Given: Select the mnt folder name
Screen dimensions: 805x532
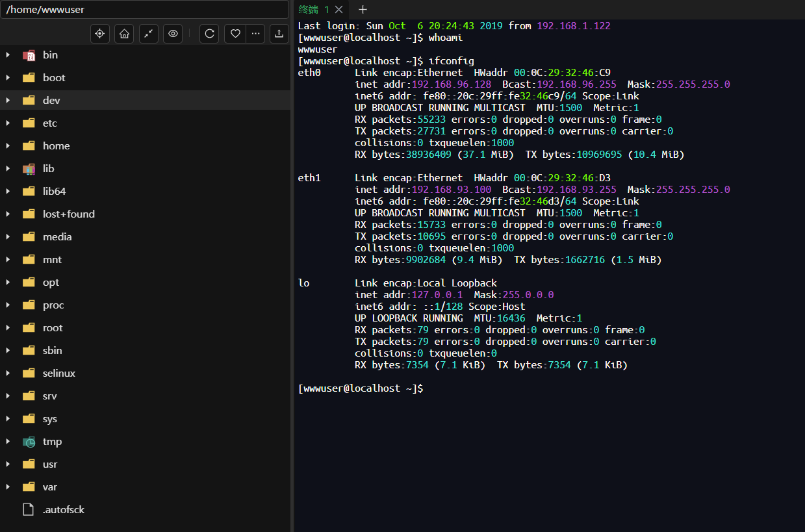Looking at the screenshot, I should [x=52, y=260].
